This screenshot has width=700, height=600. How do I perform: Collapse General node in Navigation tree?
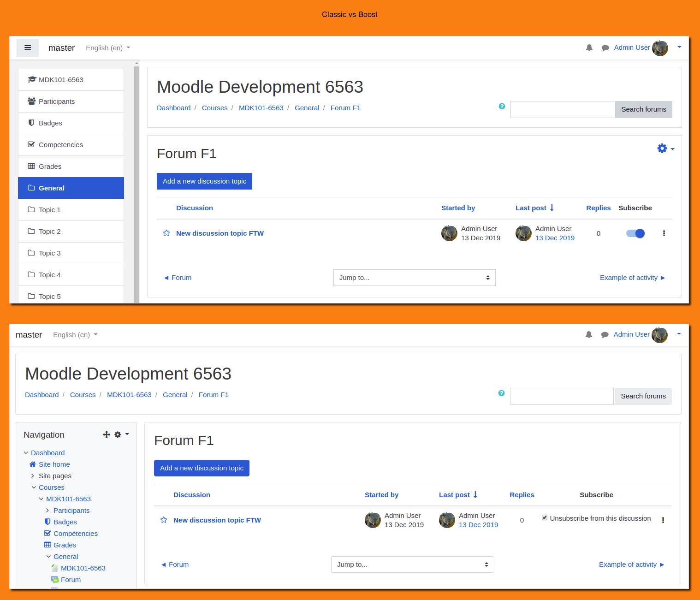point(48,557)
